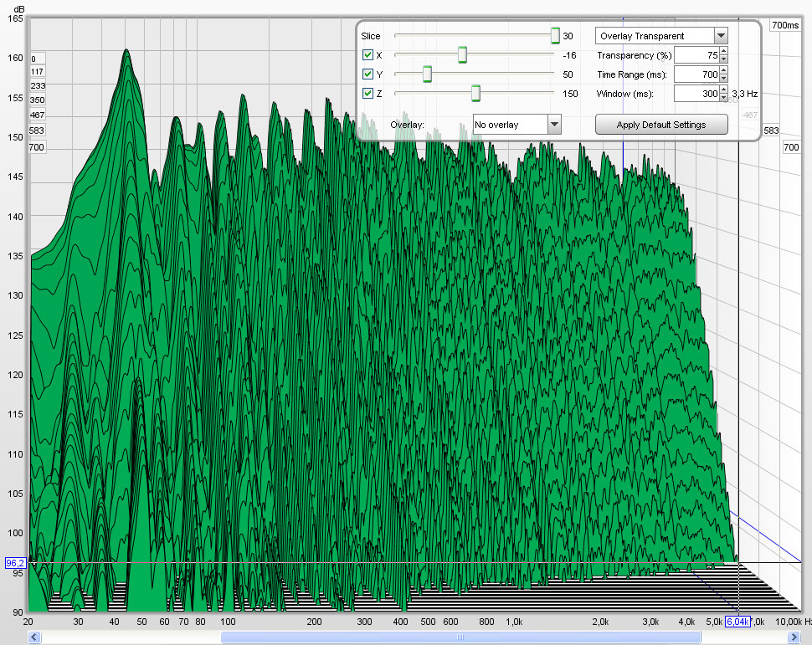
Task: Click the '233' time slice label
Action: click(x=38, y=86)
